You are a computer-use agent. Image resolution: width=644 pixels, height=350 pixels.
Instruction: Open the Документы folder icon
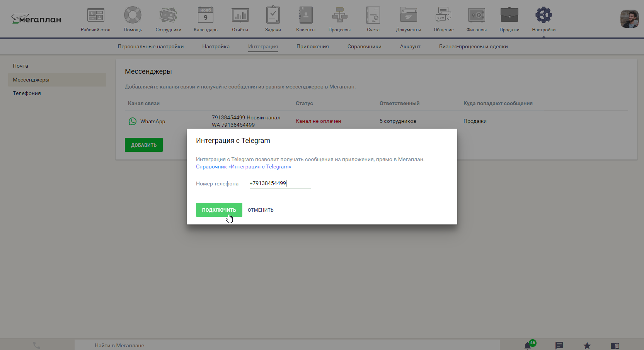coord(409,15)
